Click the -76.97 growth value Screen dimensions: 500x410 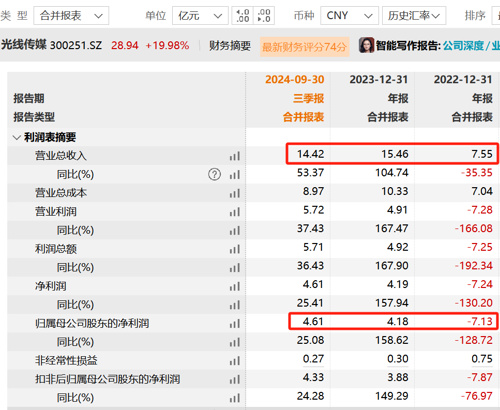click(x=477, y=396)
